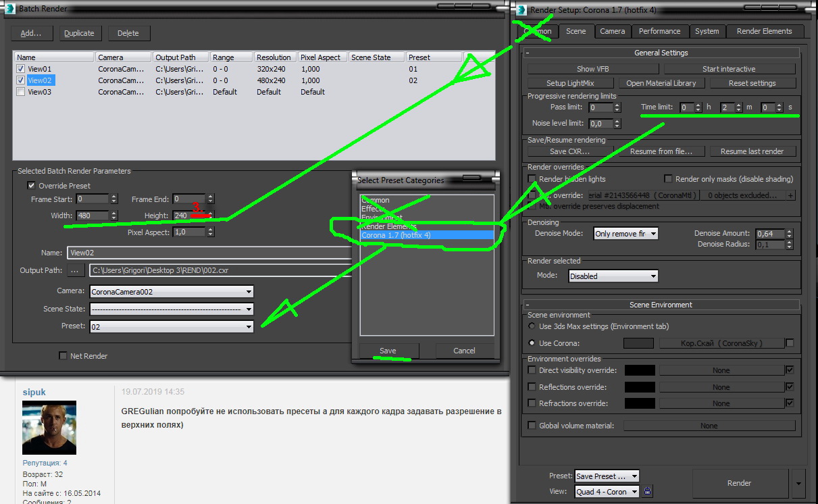Viewport: 818px width, 504px height.
Task: Click Direct visibility override black swatch
Action: 640,370
